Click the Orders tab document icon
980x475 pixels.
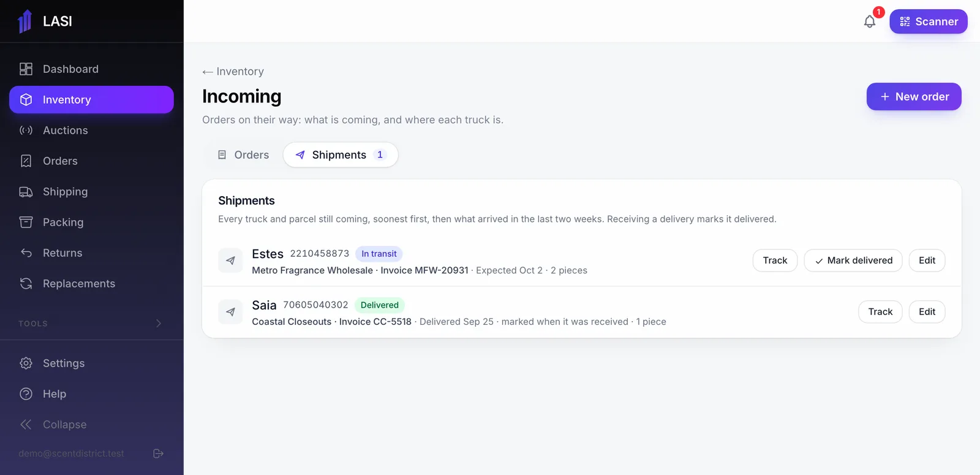tap(222, 155)
